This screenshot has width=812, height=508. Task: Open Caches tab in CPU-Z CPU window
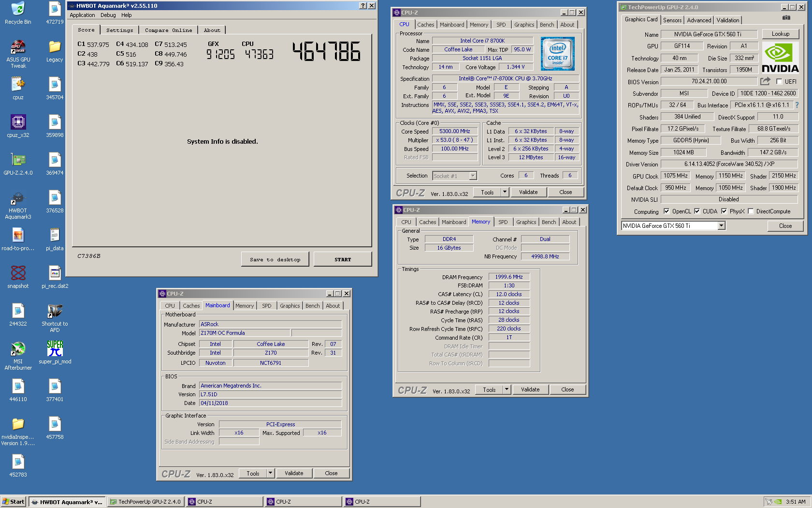426,25
